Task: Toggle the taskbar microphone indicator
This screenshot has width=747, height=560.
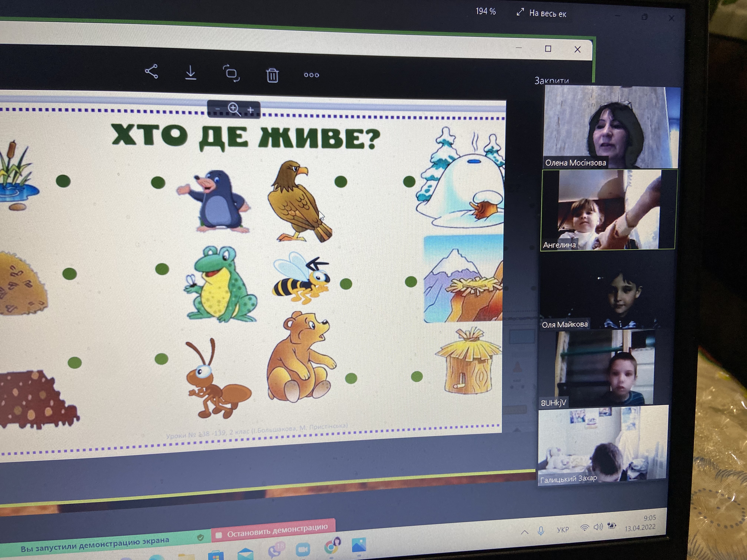Action: pos(541,531)
